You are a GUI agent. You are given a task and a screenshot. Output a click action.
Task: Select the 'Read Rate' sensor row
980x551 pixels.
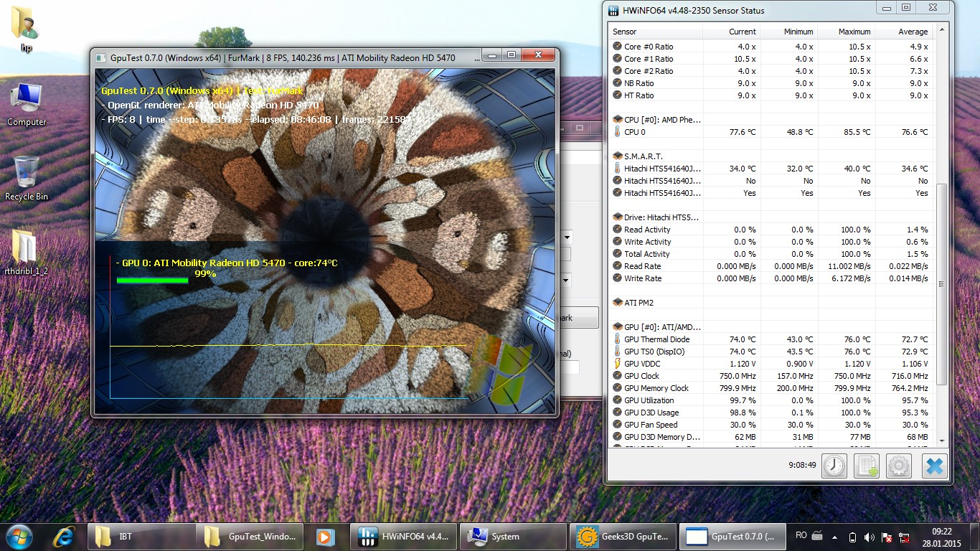(x=771, y=266)
